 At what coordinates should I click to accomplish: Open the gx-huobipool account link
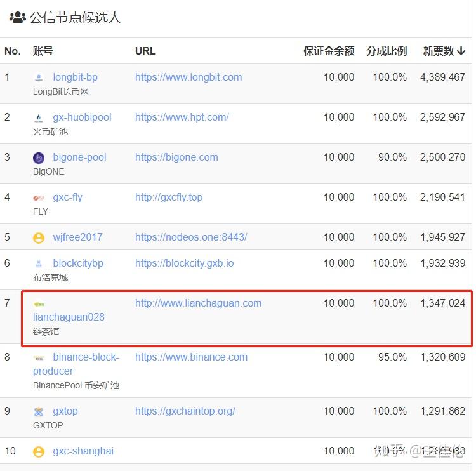[x=82, y=117]
